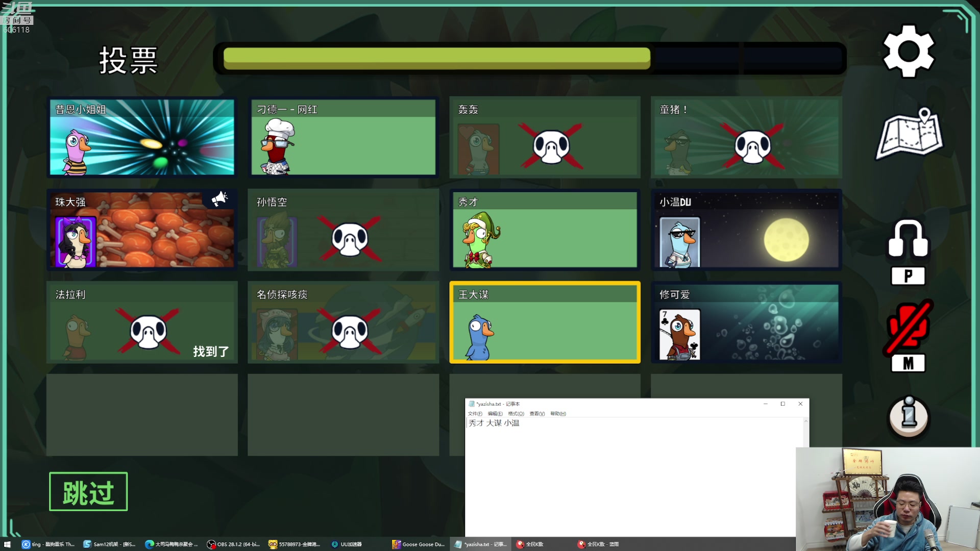Screen dimensions: 980x551
Task: Click blue goose avatar of 王大谋
Action: pyautogui.click(x=479, y=337)
